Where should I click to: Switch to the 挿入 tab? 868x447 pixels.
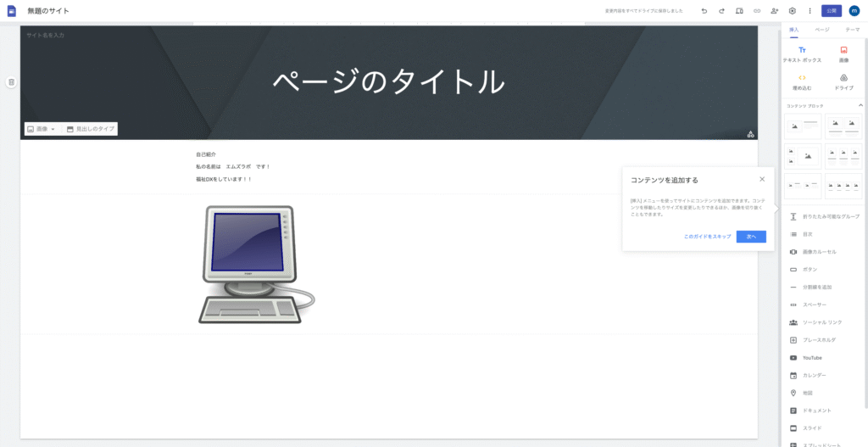coord(793,30)
